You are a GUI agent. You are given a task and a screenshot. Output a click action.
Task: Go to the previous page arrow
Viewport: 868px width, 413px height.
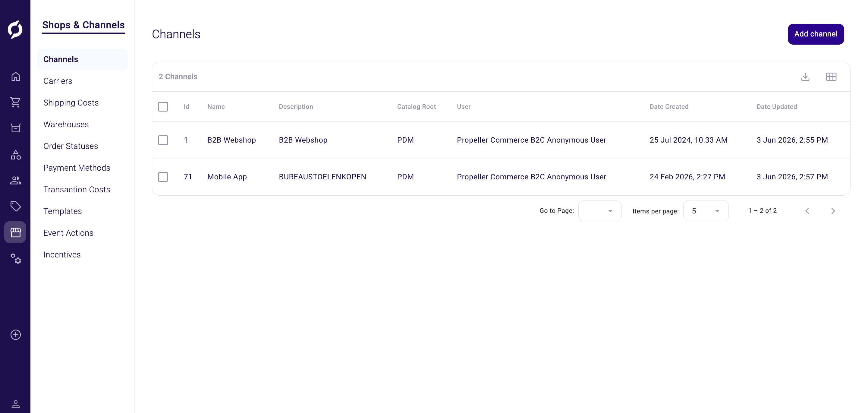[807, 211]
